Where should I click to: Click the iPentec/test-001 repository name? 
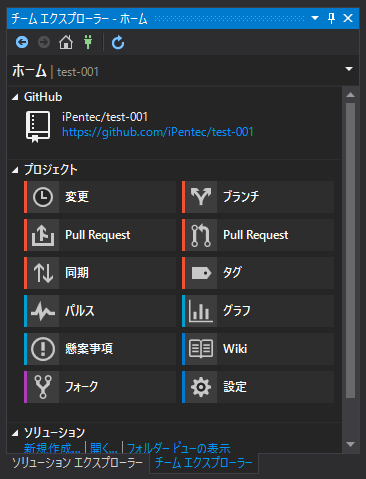click(105, 117)
